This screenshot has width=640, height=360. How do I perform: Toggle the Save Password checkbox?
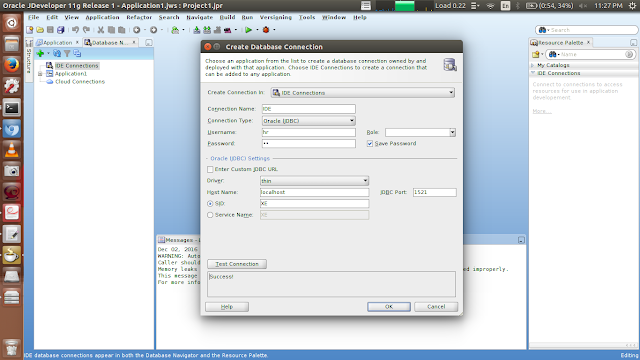pos(370,144)
